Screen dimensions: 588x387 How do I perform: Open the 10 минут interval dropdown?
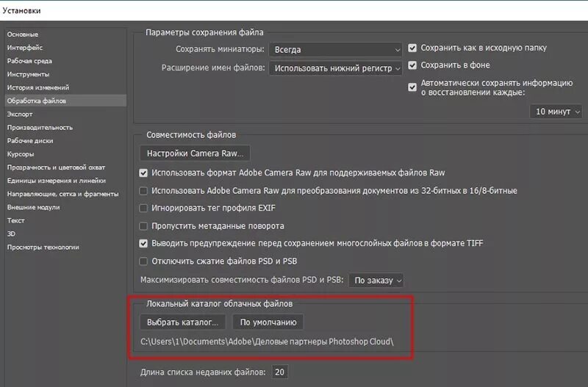[556, 112]
